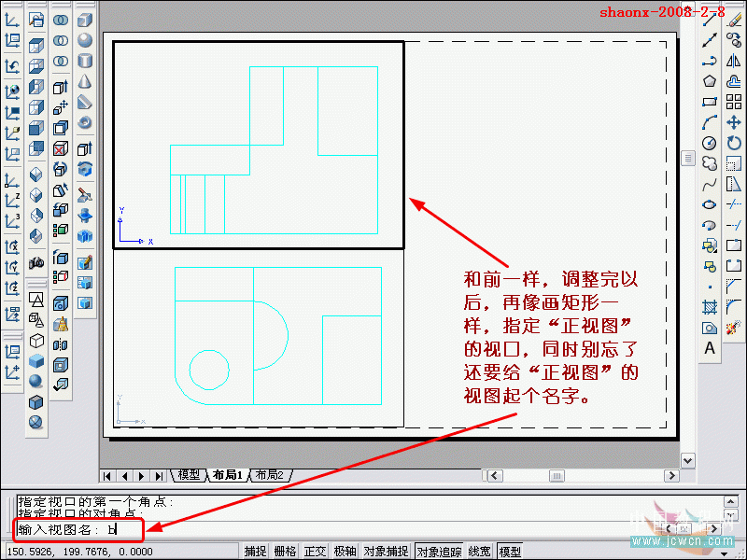
Task: Click the Mirror modify tool
Action: [x=734, y=61]
